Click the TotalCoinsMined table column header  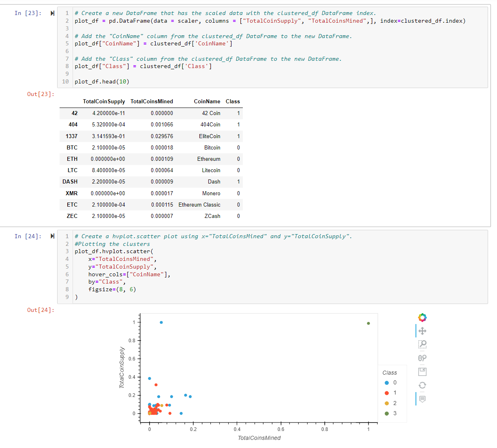click(152, 102)
